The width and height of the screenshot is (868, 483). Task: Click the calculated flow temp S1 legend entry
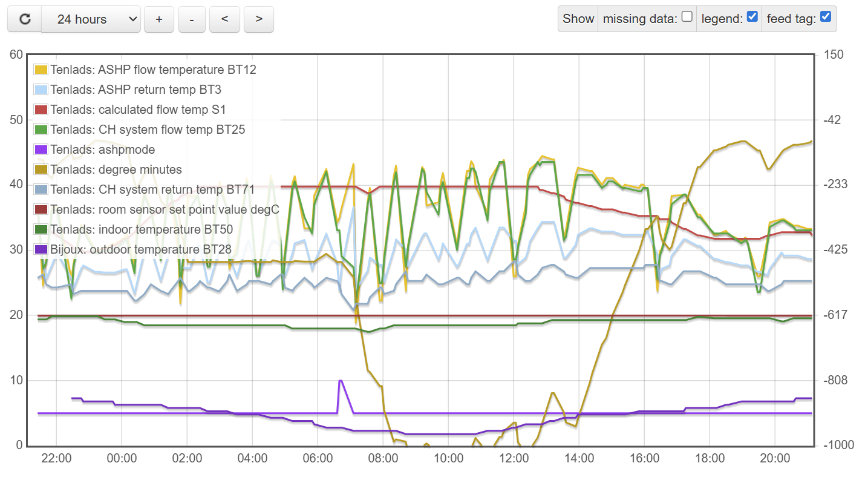(x=138, y=110)
